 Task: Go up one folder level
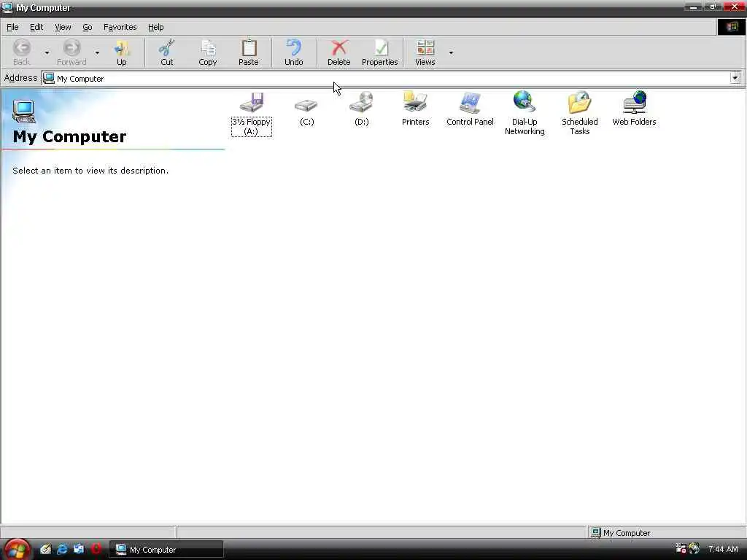click(x=122, y=52)
